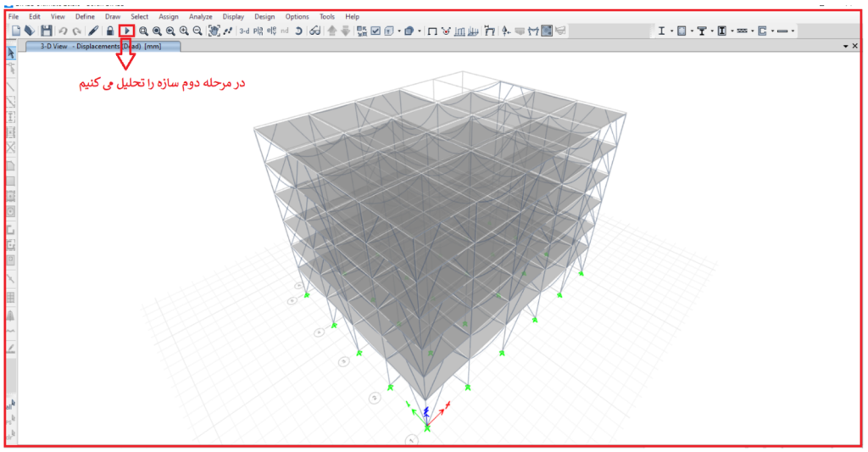Expand steel joist design dropdown arrow
Screen dimensions: 868x452
753,31
